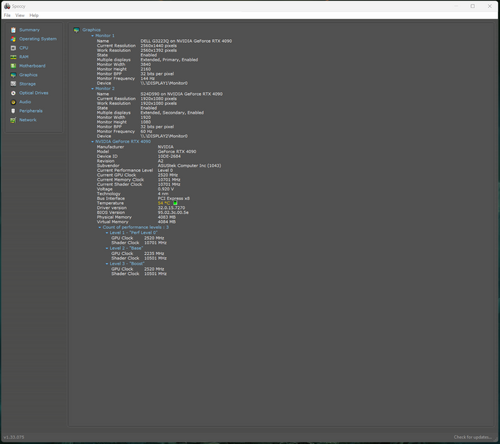
Task: Select the Storage icon in sidebar
Action: point(13,84)
